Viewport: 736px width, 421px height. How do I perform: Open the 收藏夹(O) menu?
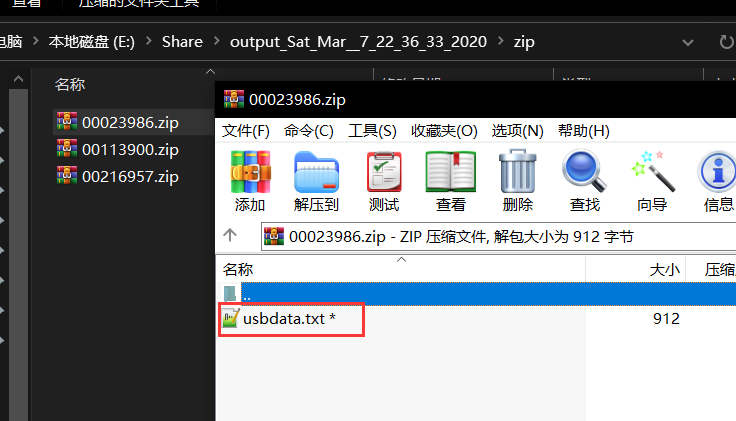pos(444,131)
